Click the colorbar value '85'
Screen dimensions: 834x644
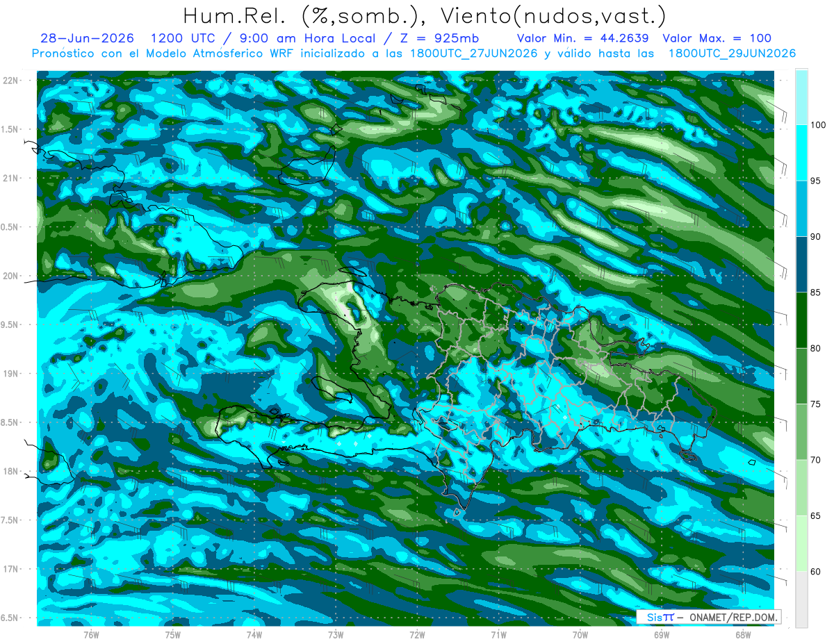[x=817, y=292]
